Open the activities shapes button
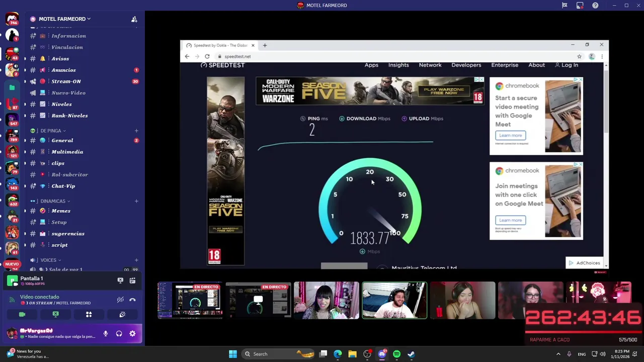The height and width of the screenshot is (362, 644). click(89, 314)
